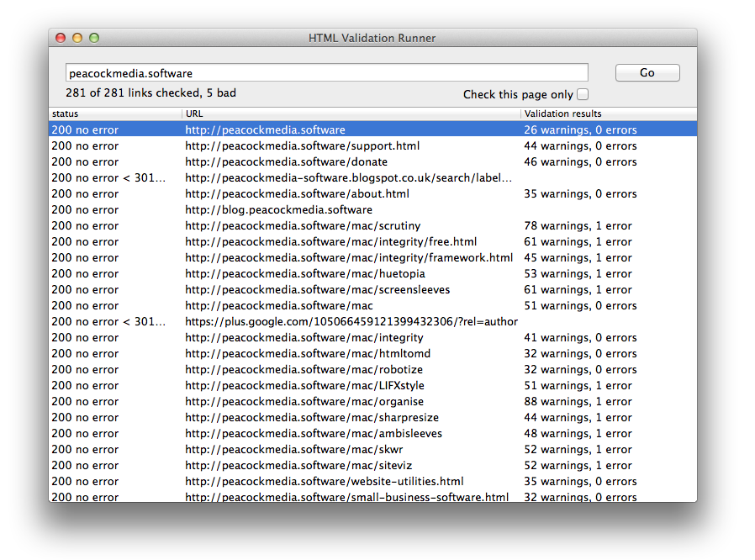The image size is (755, 560).
Task: Select the blogspot.co.uk search label URL
Action: click(349, 177)
